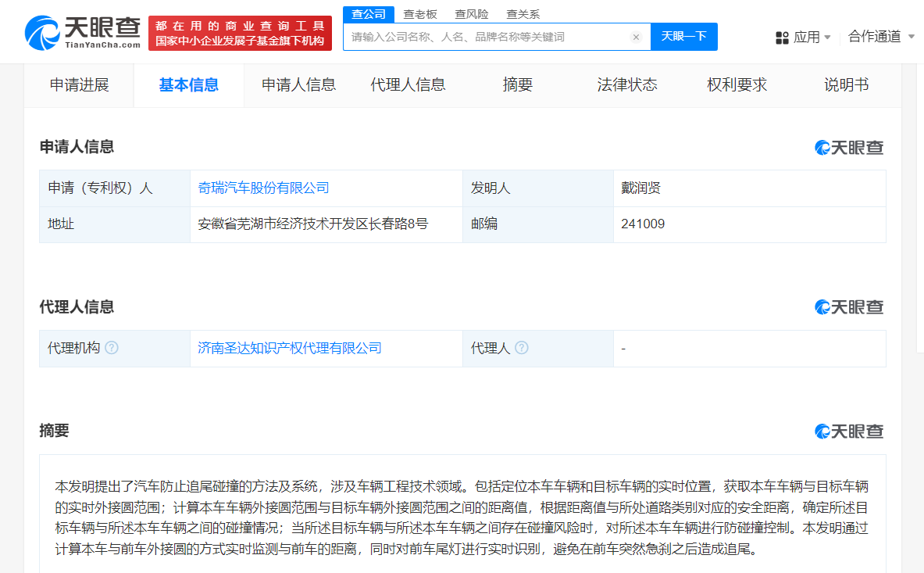The height and width of the screenshot is (573, 924).
Task: Click the 摘要 section heading
Action: point(54,431)
